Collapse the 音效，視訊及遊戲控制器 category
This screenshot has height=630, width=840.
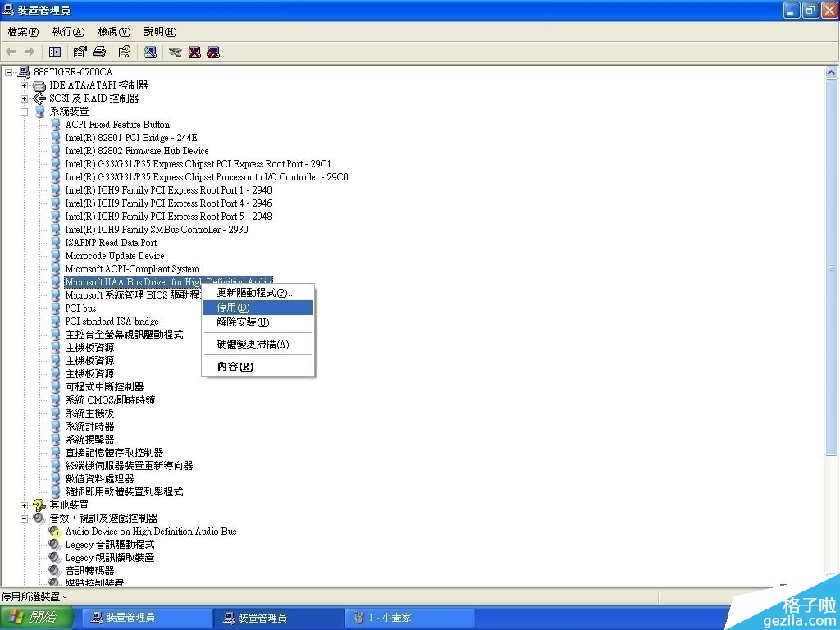pyautogui.click(x=25, y=518)
